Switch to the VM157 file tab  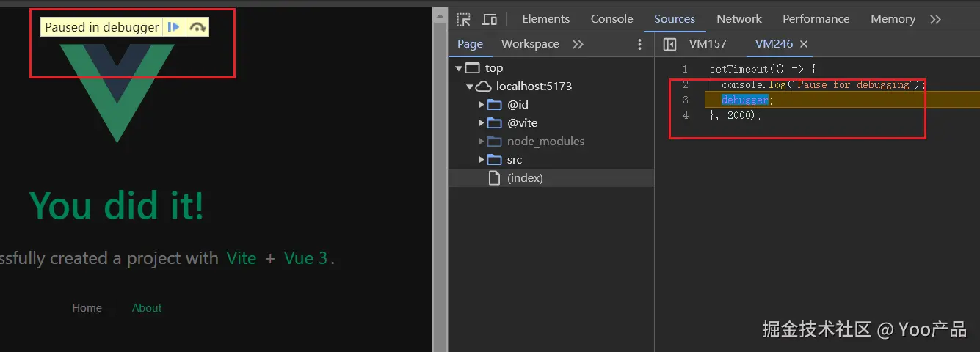(708, 44)
